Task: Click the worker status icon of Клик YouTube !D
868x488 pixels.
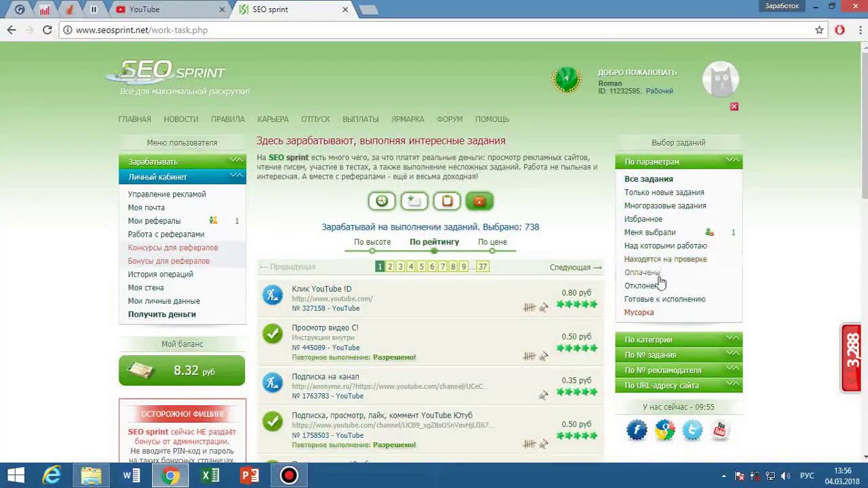Action: [x=273, y=295]
